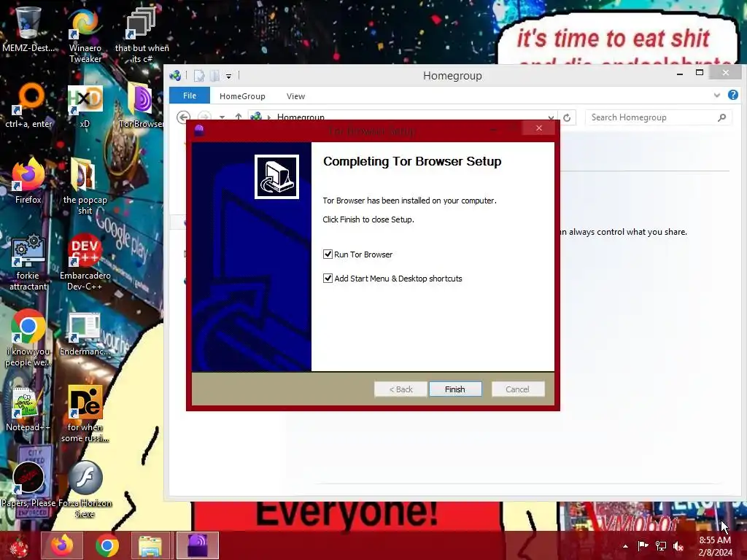Close the Tor Browser Setup dialog
This screenshot has width=747, height=560.
(539, 128)
